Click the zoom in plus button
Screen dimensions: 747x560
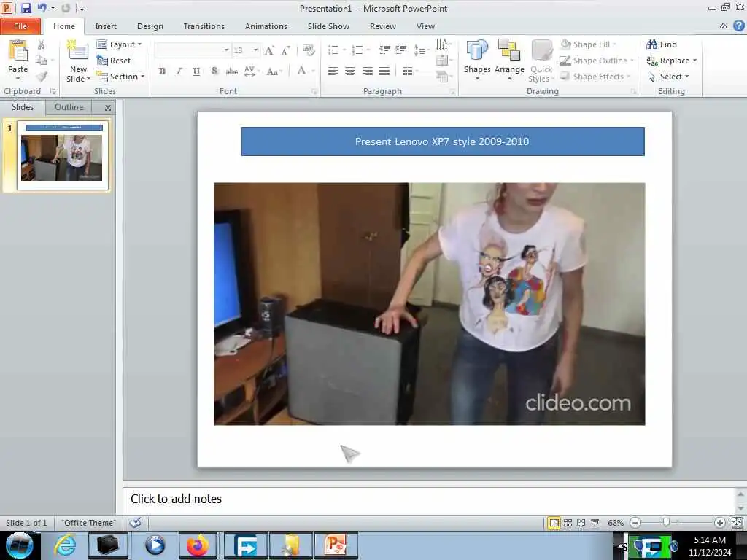tap(720, 522)
